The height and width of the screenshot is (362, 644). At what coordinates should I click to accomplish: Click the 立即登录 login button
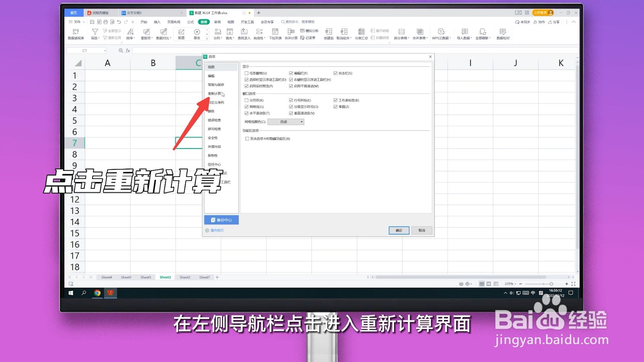543,13
